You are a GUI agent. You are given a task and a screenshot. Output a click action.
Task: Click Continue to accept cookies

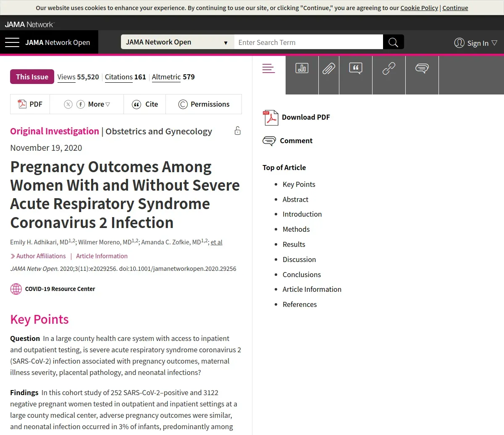pos(455,8)
